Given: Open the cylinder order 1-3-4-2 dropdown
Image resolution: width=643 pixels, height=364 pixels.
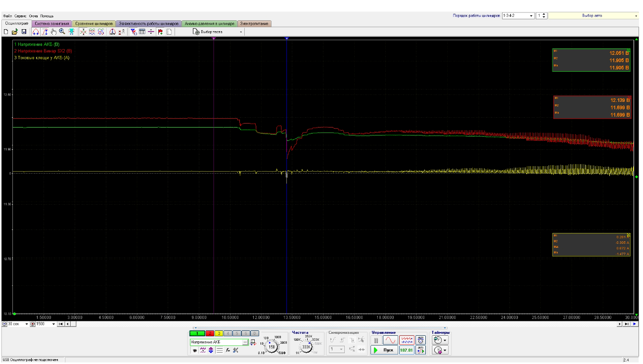Looking at the screenshot, I should 518,15.
